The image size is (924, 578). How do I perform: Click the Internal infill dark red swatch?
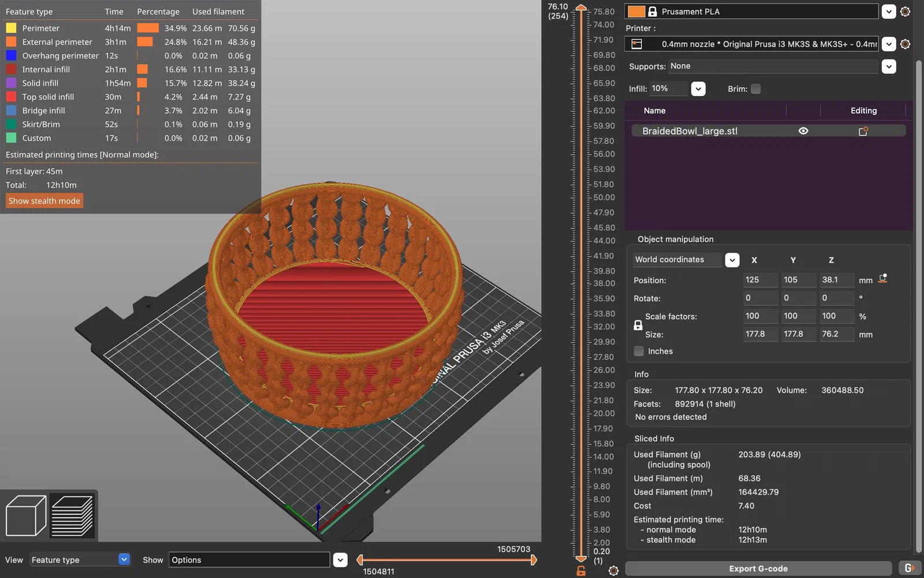click(11, 69)
